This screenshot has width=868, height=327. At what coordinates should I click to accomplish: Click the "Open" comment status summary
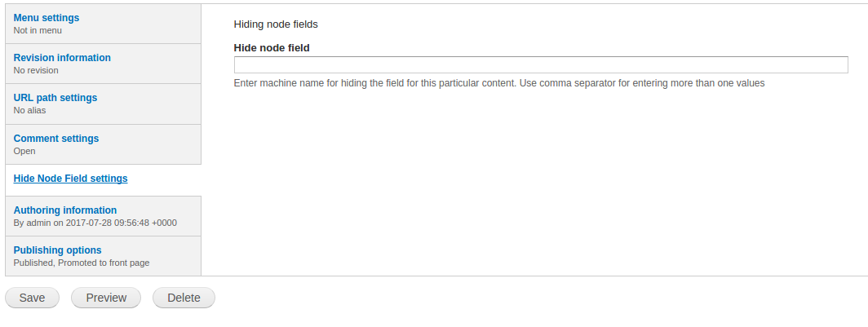coord(24,151)
